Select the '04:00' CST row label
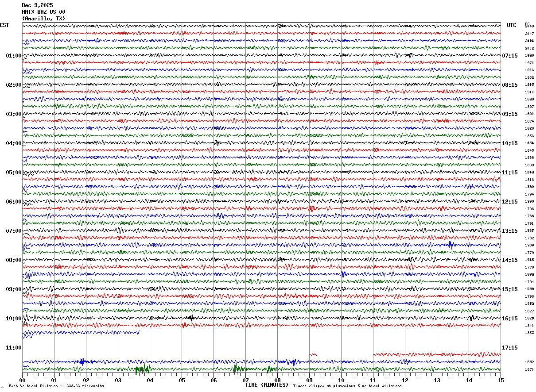 14,143
